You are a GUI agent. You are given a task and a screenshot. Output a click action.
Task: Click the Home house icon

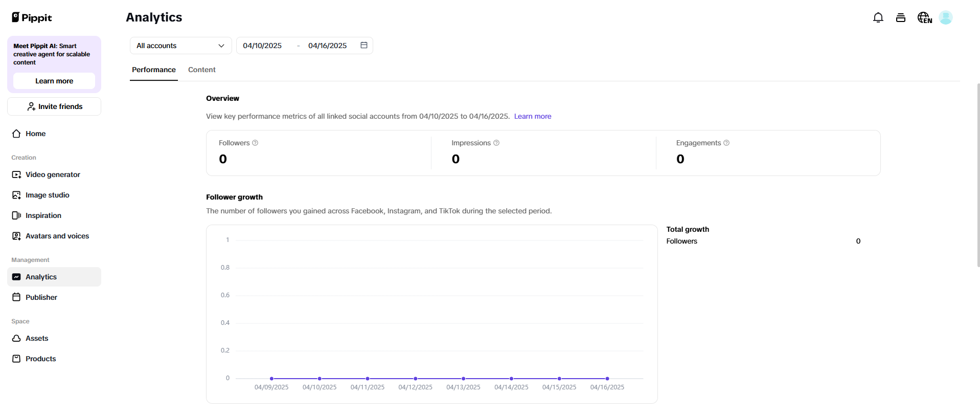[x=16, y=134]
